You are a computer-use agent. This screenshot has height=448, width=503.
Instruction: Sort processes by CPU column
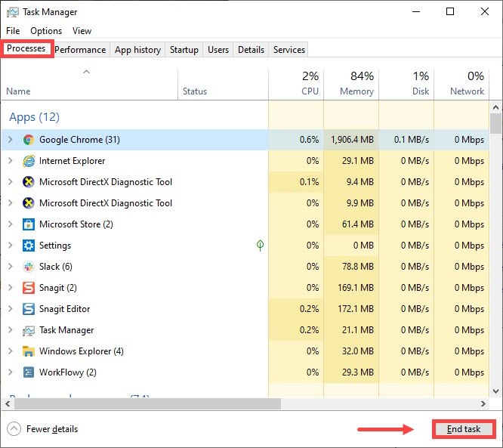click(x=296, y=83)
